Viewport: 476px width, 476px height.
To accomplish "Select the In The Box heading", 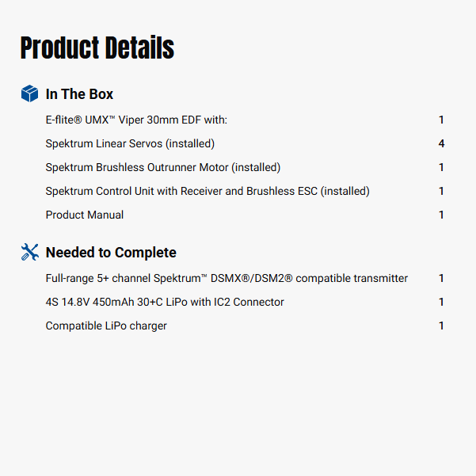I will 79,94.
